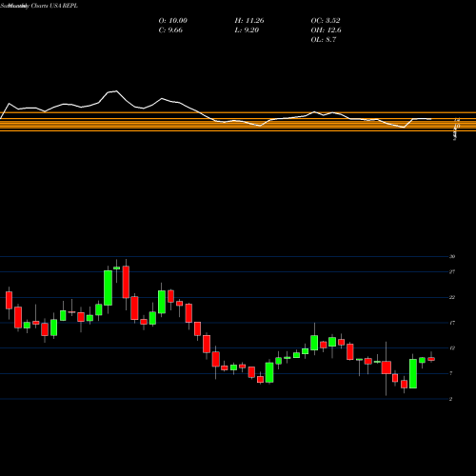Viewport: 476px width, 476px height.
Task: Click the 'OC: 3.52' reading
Action: click(326, 21)
